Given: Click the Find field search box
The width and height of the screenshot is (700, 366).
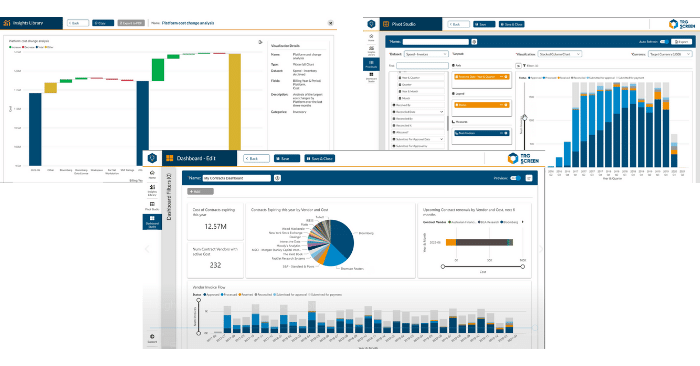Looking at the screenshot, I should point(422,66).
